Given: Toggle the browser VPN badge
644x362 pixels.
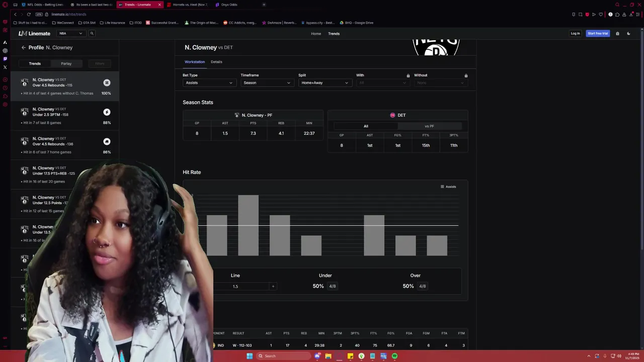Looking at the screenshot, I should (x=39, y=14).
